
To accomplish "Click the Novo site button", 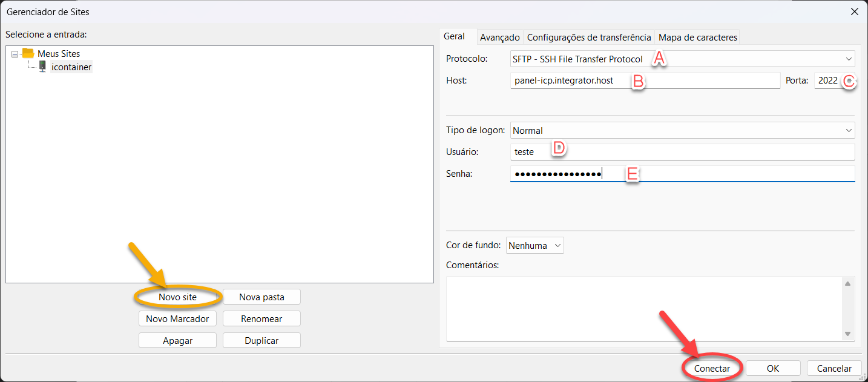I will tap(177, 297).
